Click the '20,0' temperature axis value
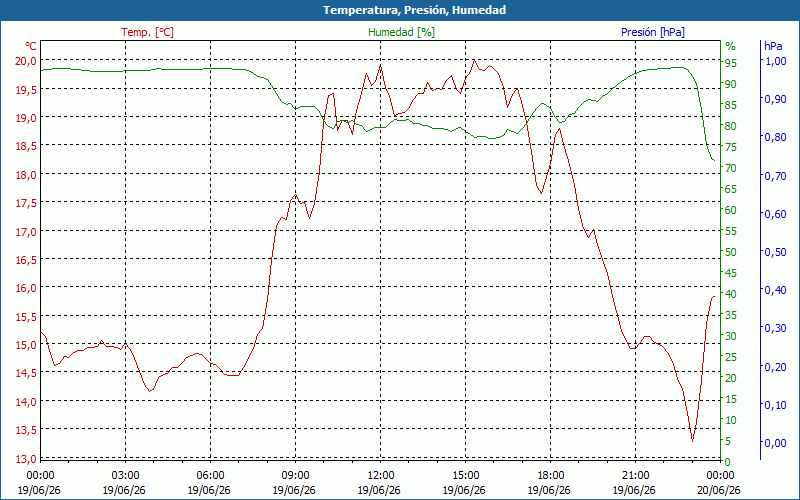The image size is (800, 500). click(27, 60)
